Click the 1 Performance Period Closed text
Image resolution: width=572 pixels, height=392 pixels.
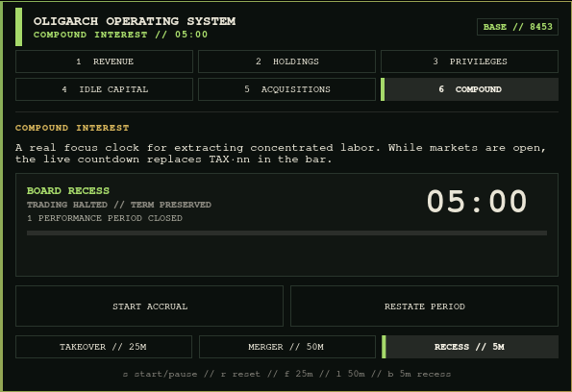point(105,218)
